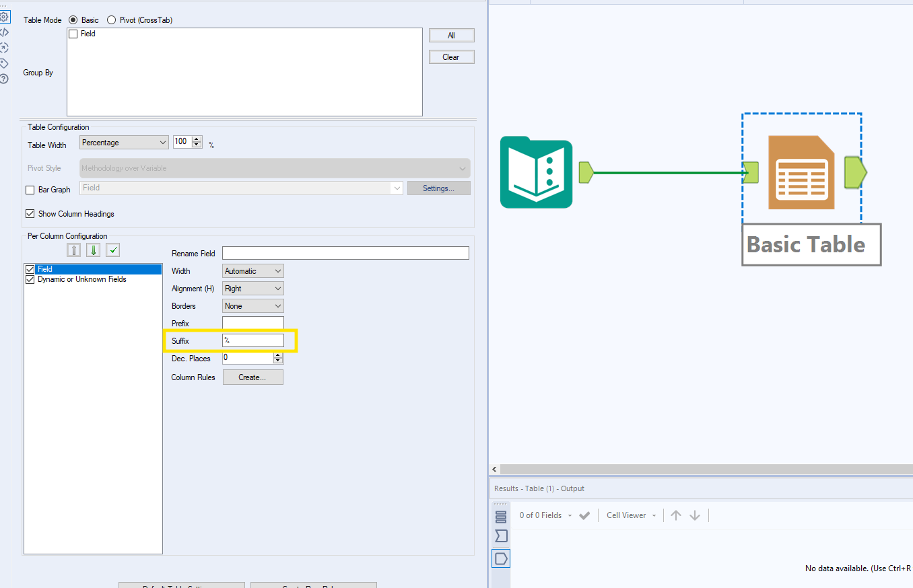The width and height of the screenshot is (913, 588).
Task: Open the Table Width Percentage dropdown
Action: [164, 142]
